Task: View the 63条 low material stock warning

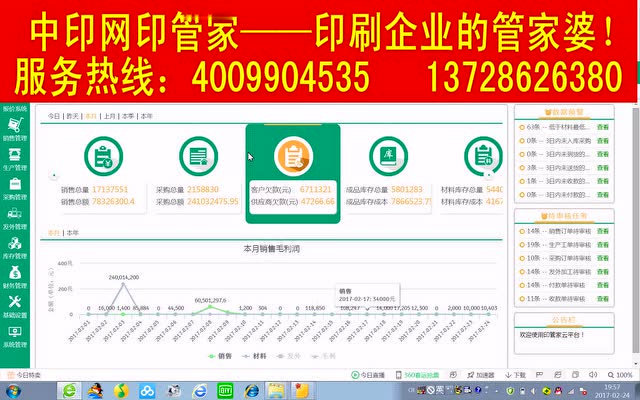Action: (603, 127)
